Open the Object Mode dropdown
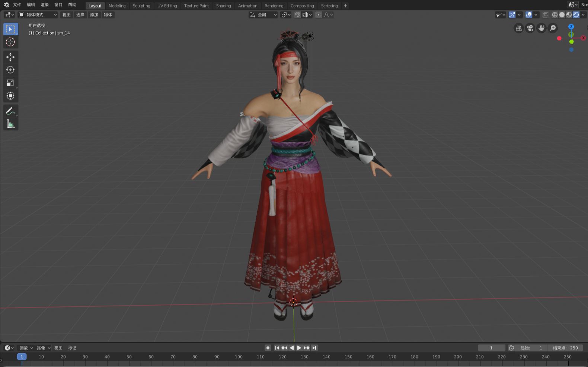 (x=38, y=15)
